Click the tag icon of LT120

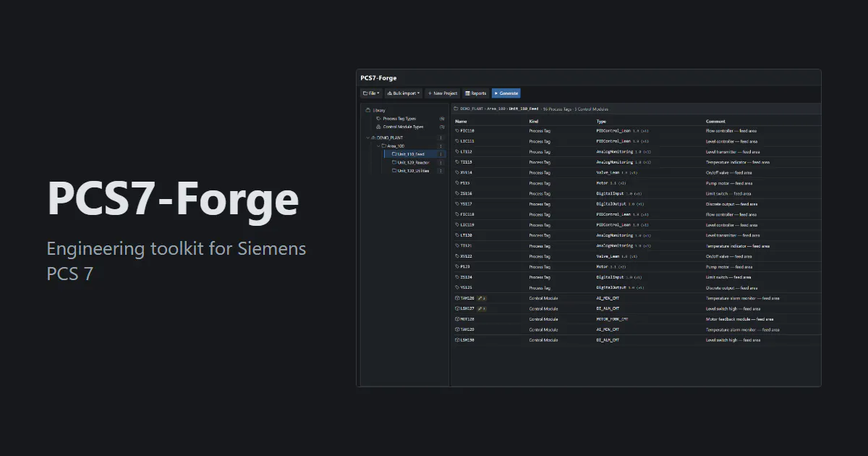point(457,235)
